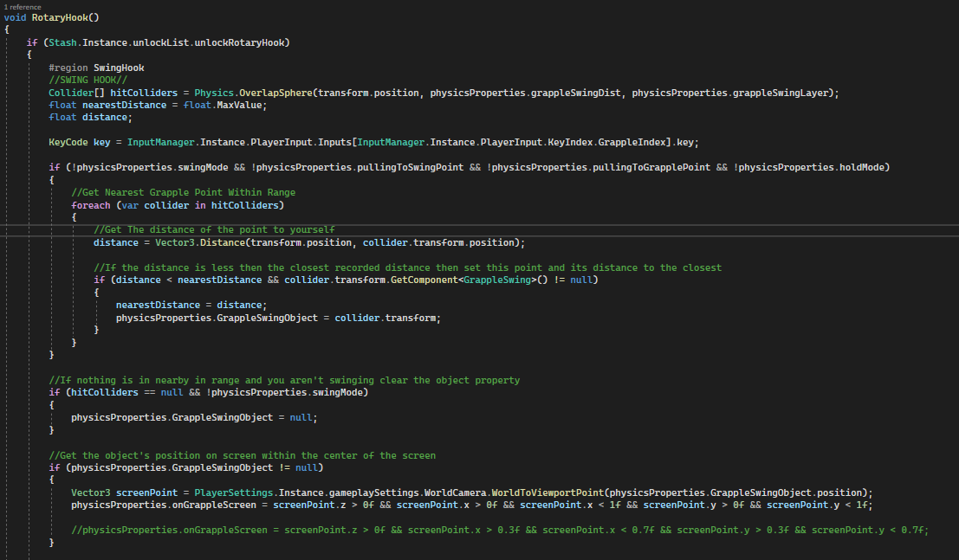Click the "Get the object's position on screen" comment
Image resolution: width=959 pixels, height=560 pixels.
point(243,455)
